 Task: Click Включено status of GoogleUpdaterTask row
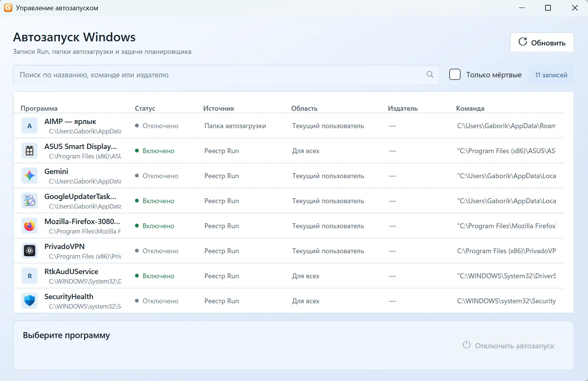(155, 201)
